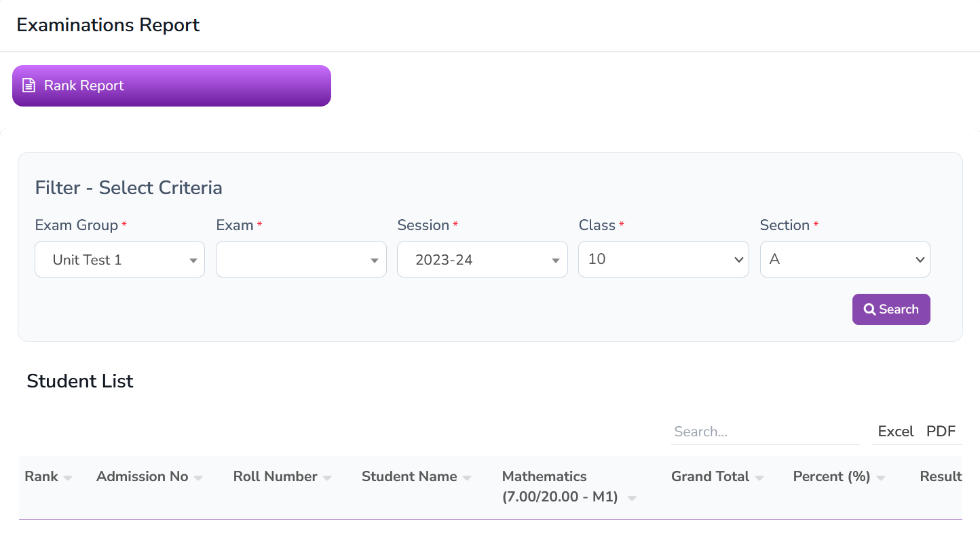
Task: Expand the Section dropdown
Action: point(844,259)
